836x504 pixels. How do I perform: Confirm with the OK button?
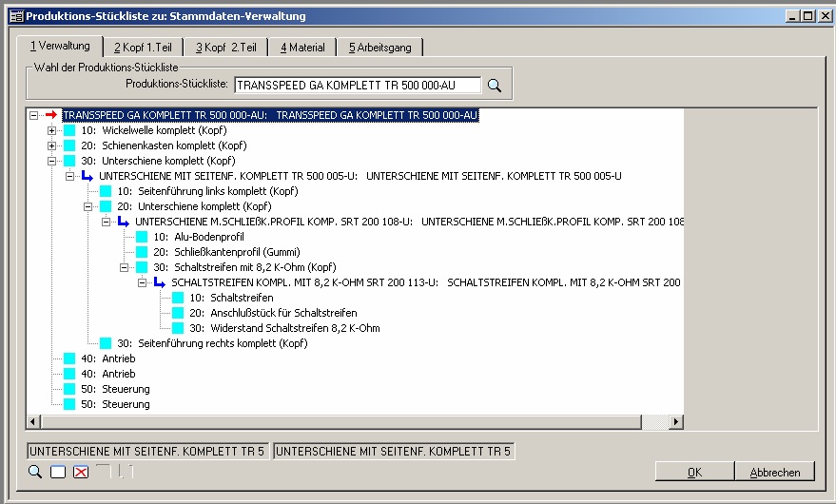coord(694,472)
